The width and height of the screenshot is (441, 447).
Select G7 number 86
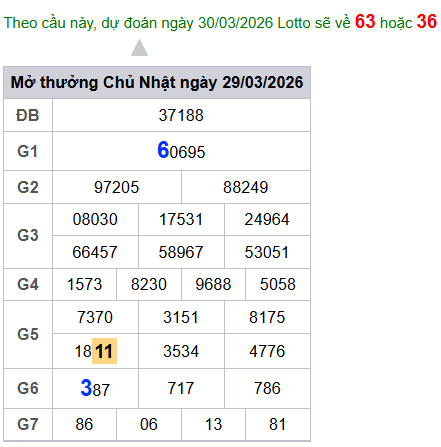point(84,425)
